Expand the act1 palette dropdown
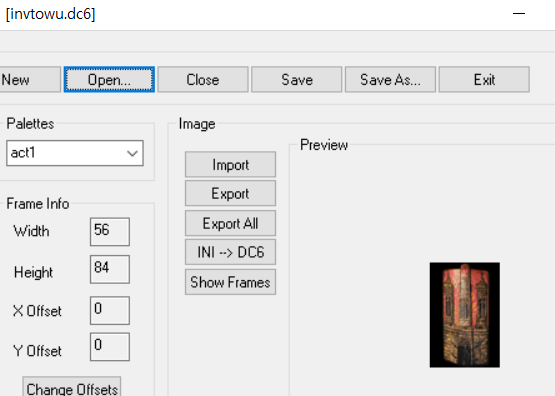Viewport: 555px width, 396px height. click(132, 153)
